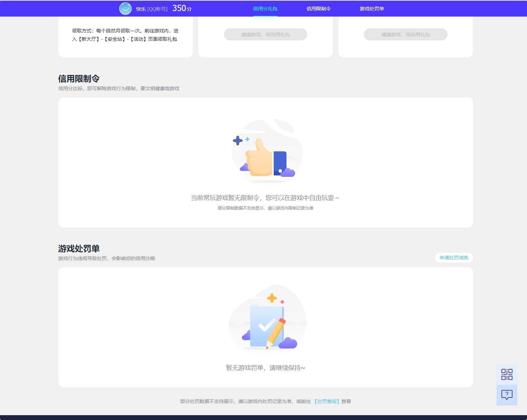The height and width of the screenshot is (420, 527).
Task: Switch to the 信用分礼包 navigation tab
Action: click(265, 9)
